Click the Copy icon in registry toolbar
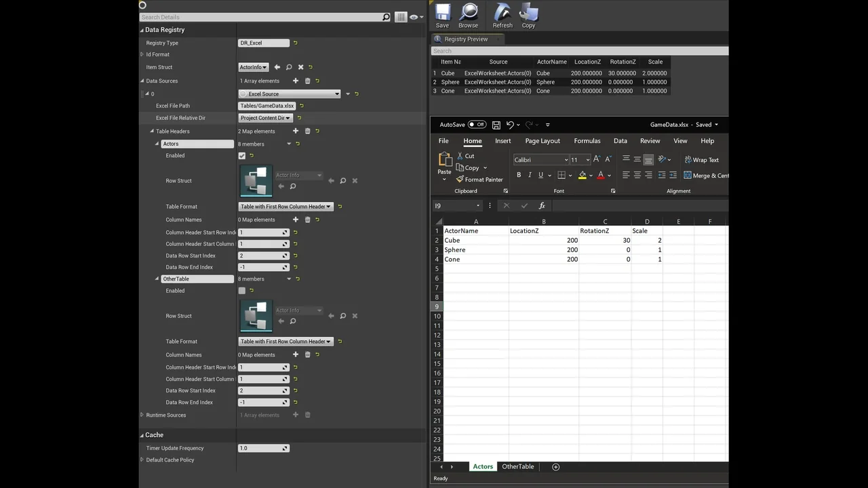 [528, 13]
